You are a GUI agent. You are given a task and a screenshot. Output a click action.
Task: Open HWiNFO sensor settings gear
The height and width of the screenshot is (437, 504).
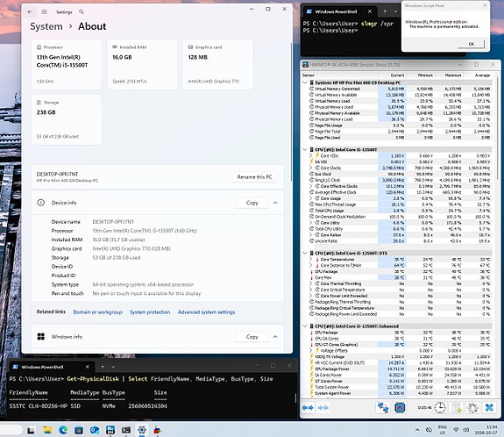click(x=472, y=408)
